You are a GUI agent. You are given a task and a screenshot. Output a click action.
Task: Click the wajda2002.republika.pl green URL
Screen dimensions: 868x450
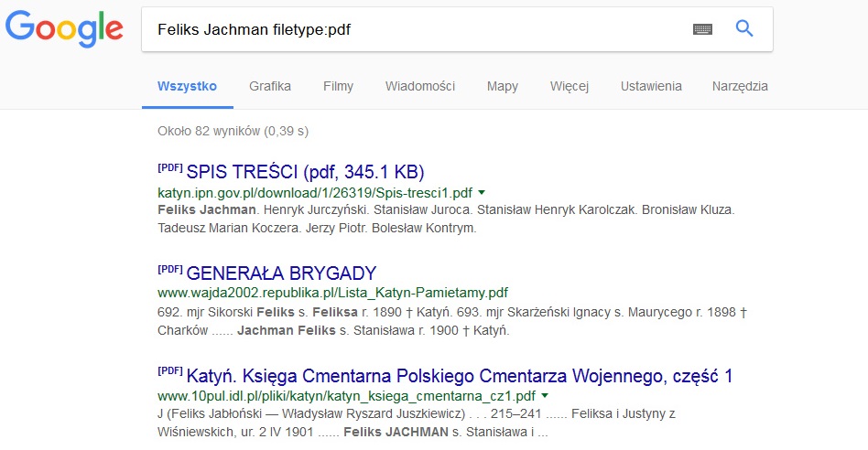click(x=332, y=294)
